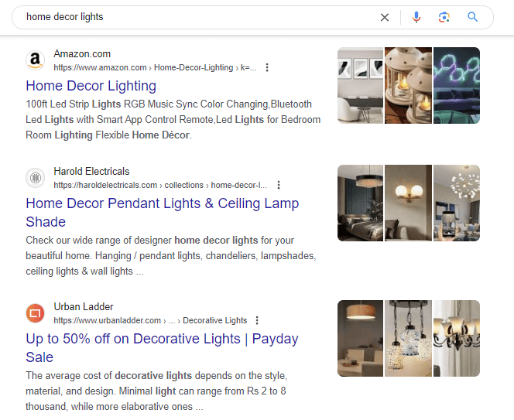Screen dimensions: 514x420
Task: View Urban Ladder classic chandelier thumbnail
Action: tap(457, 339)
